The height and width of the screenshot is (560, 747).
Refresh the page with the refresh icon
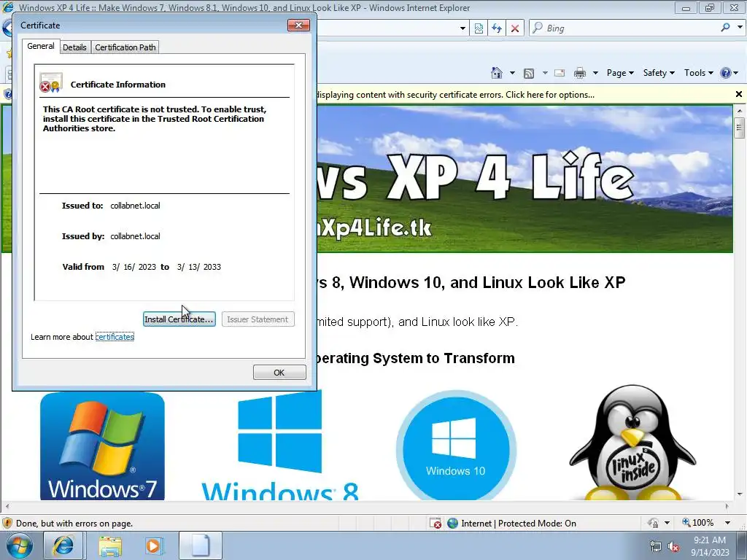(497, 28)
